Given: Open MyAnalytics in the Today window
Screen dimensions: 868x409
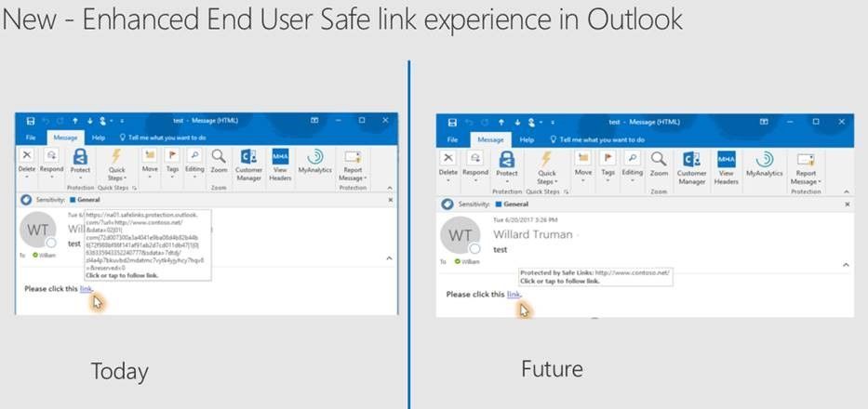Looking at the screenshot, I should 314,162.
